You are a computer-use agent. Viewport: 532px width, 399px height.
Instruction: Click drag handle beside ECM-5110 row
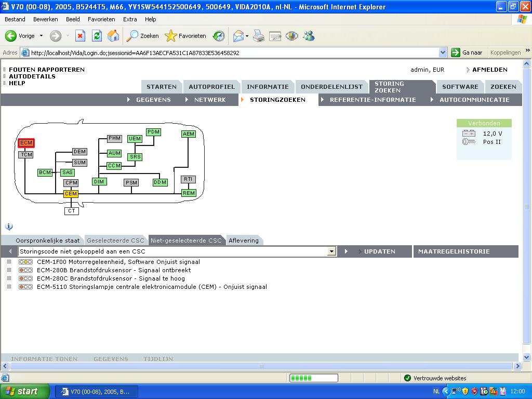[9, 287]
